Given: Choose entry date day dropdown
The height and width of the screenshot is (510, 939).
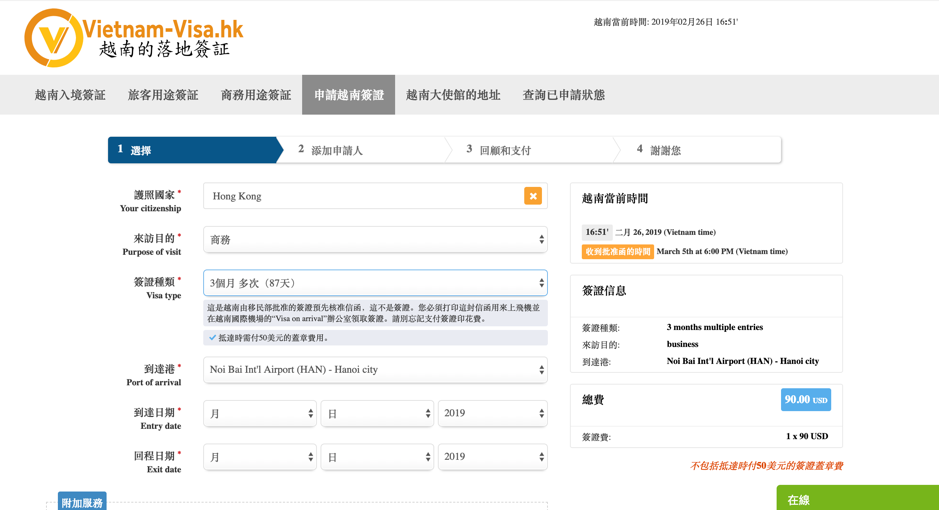Looking at the screenshot, I should pyautogui.click(x=377, y=413).
